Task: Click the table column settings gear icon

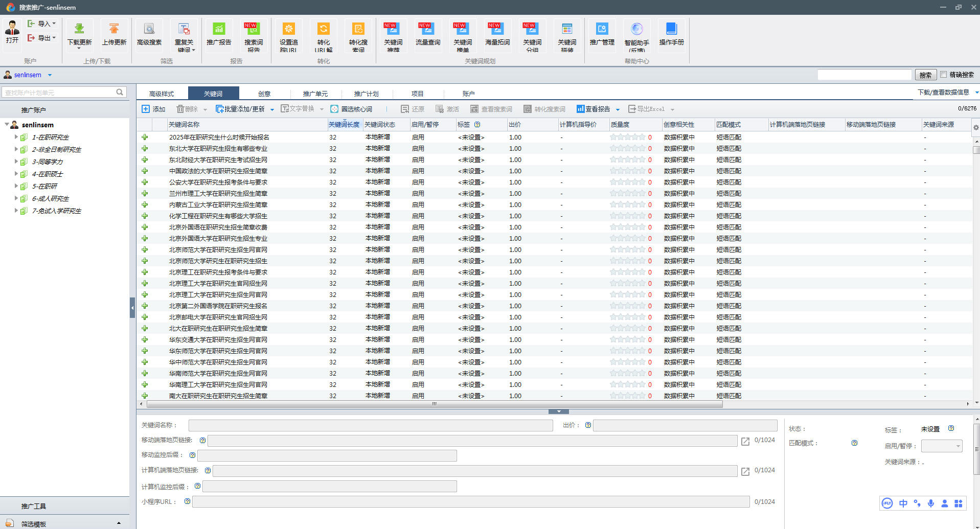Action: (x=975, y=127)
